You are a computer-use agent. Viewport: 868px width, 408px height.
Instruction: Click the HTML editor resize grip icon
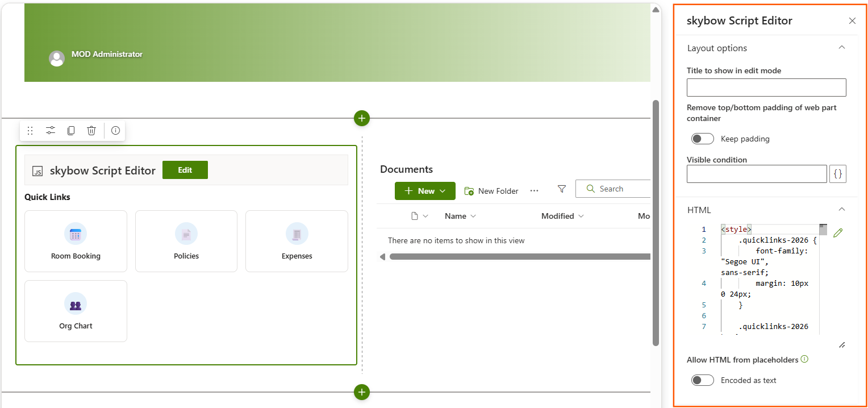click(x=842, y=345)
